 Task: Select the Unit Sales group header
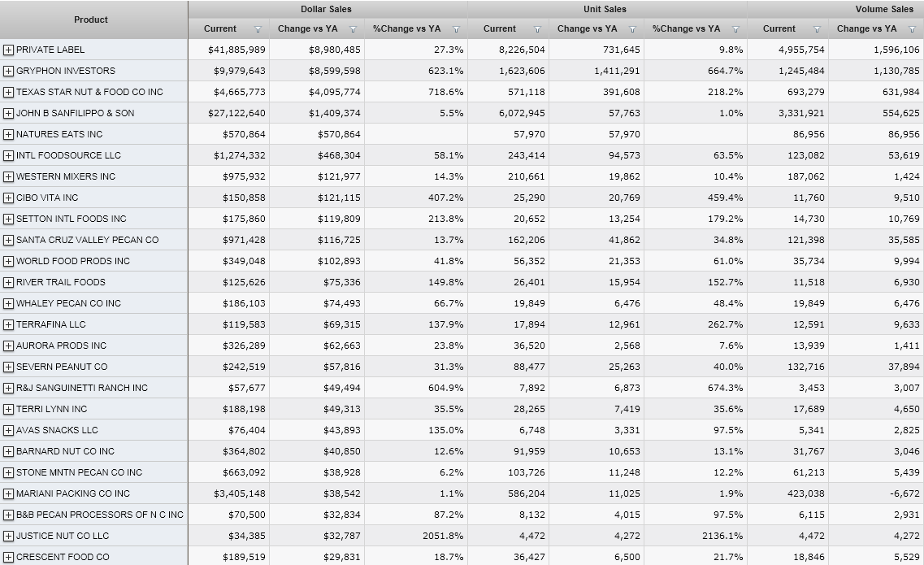click(605, 9)
